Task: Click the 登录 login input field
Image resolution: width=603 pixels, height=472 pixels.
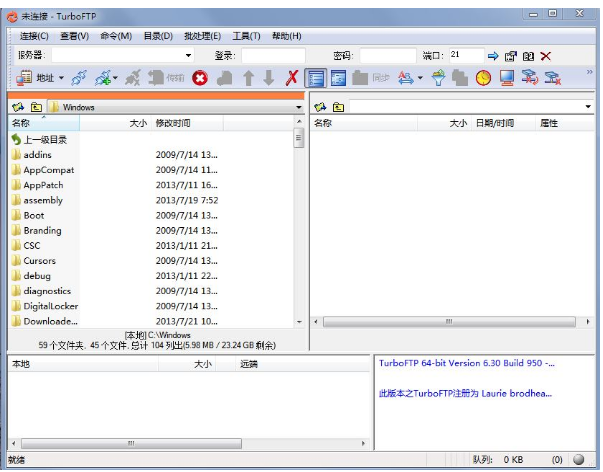Action: [273, 55]
